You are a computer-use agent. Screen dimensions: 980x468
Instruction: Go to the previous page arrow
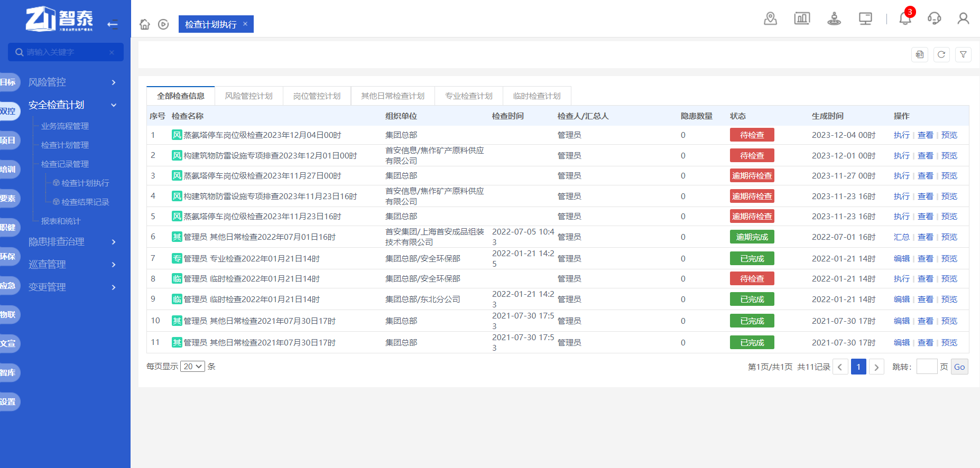click(x=840, y=367)
